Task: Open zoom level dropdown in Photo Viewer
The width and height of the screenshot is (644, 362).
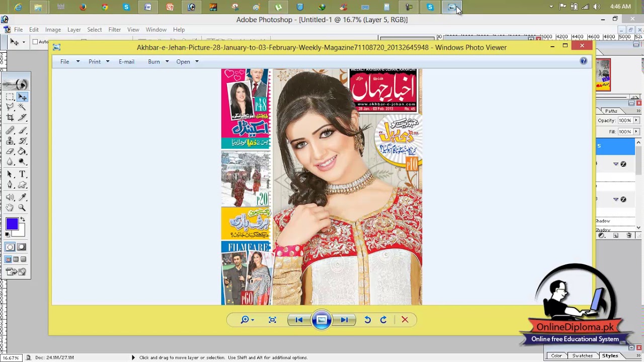Action: (x=253, y=320)
